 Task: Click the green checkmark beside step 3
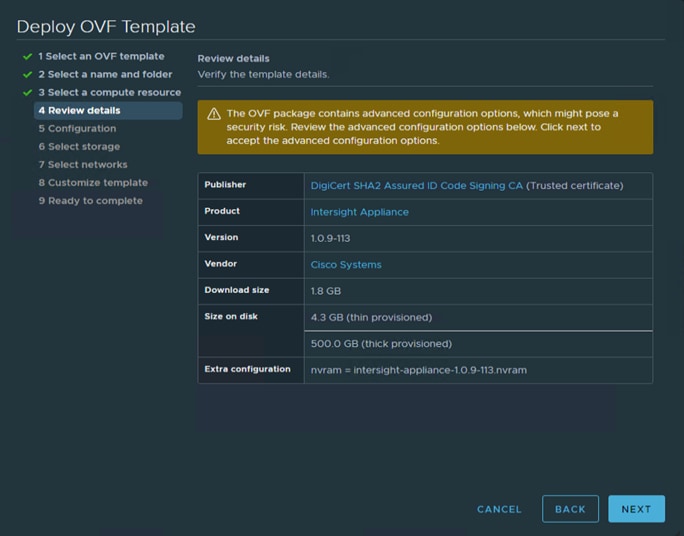click(27, 92)
